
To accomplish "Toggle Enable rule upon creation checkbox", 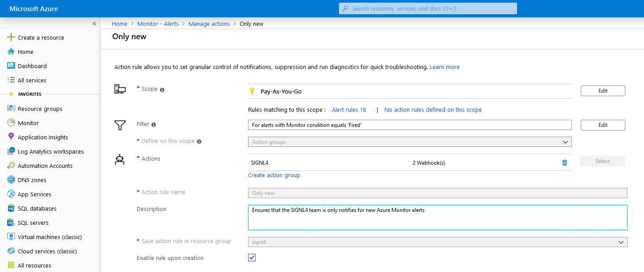I will pyautogui.click(x=252, y=258).
